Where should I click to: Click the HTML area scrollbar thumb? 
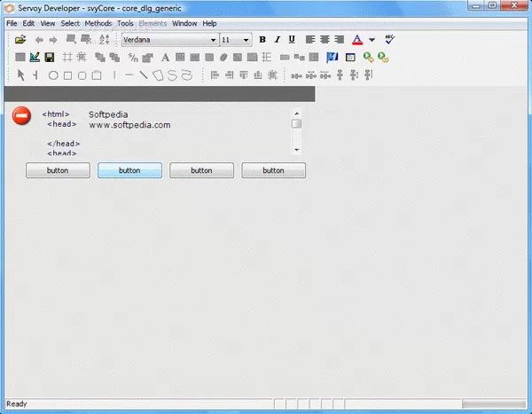point(297,124)
